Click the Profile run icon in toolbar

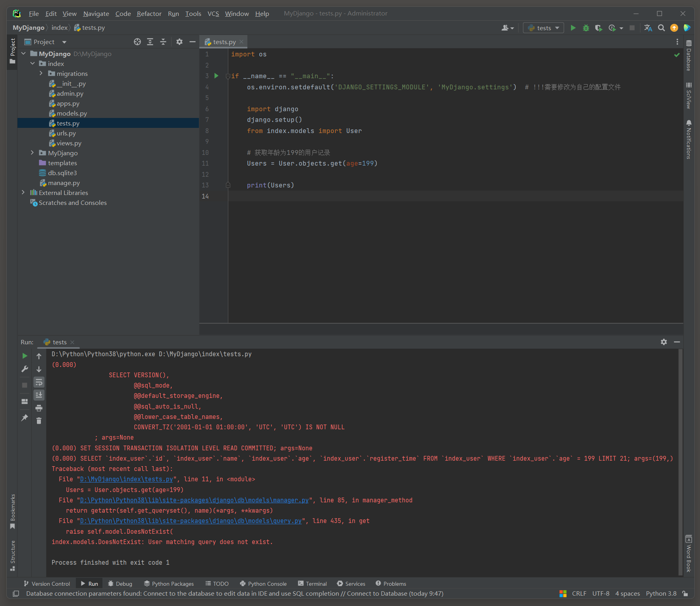point(612,28)
